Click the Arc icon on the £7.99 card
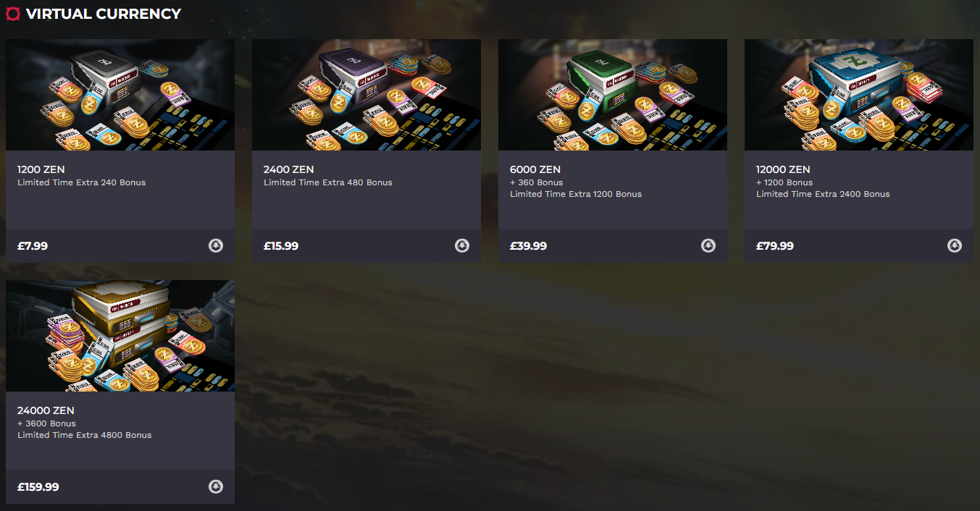The width and height of the screenshot is (980, 511). pos(216,245)
